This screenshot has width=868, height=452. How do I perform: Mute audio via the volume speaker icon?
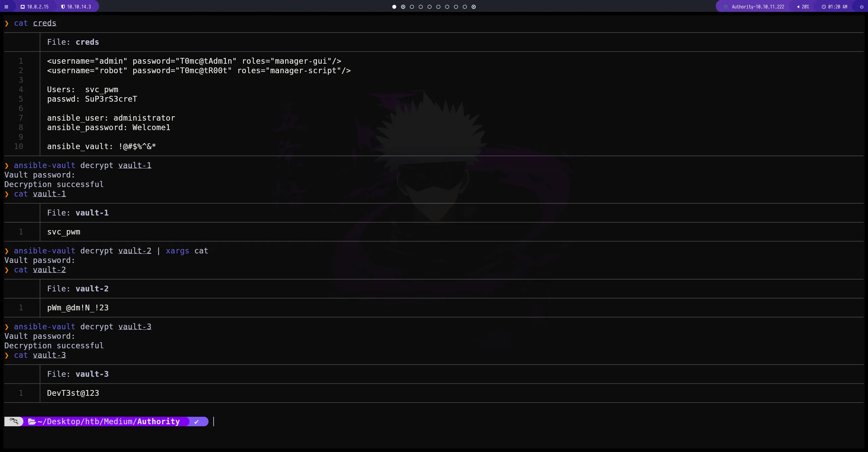pos(798,6)
